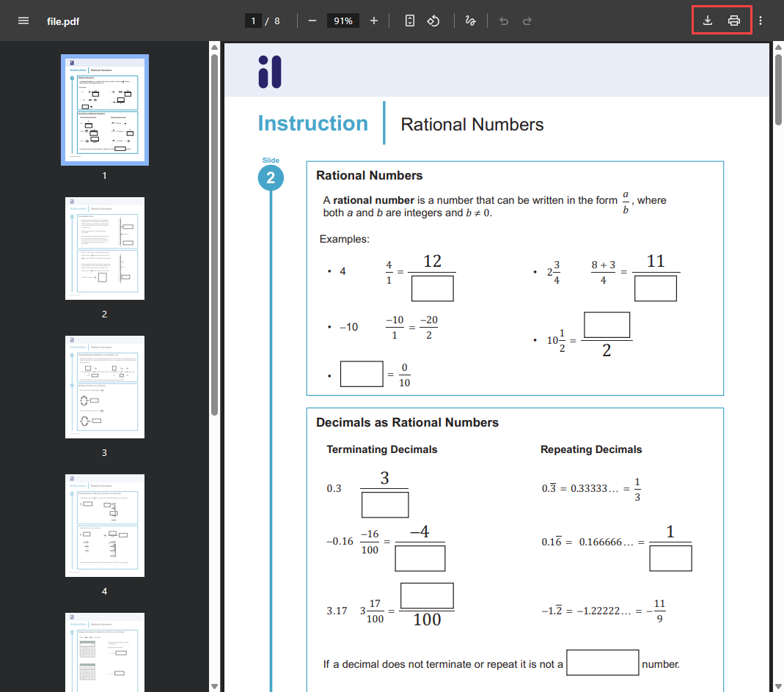The image size is (784, 692).
Task: Click the blank before 'number.' in the last sentence
Action: [603, 663]
